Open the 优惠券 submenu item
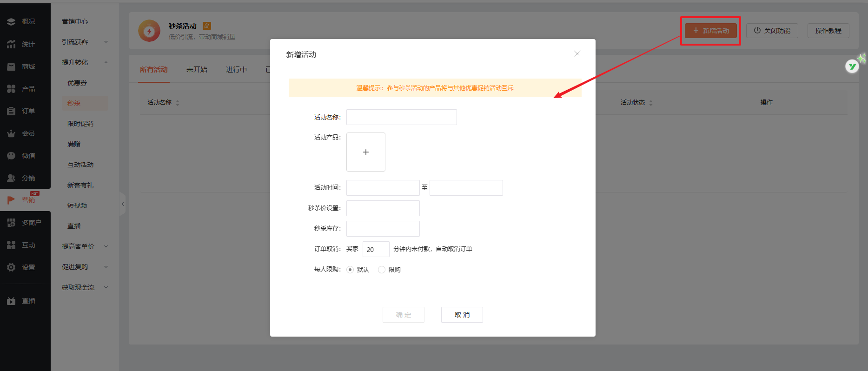868x371 pixels. tap(77, 83)
